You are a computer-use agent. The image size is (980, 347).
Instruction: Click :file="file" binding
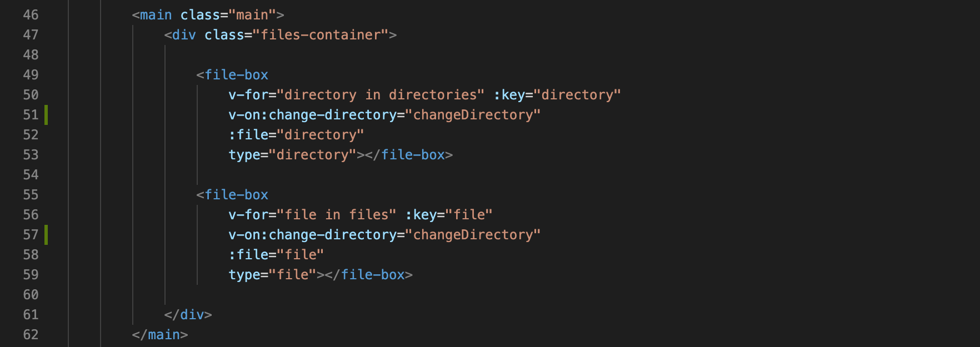click(276, 255)
